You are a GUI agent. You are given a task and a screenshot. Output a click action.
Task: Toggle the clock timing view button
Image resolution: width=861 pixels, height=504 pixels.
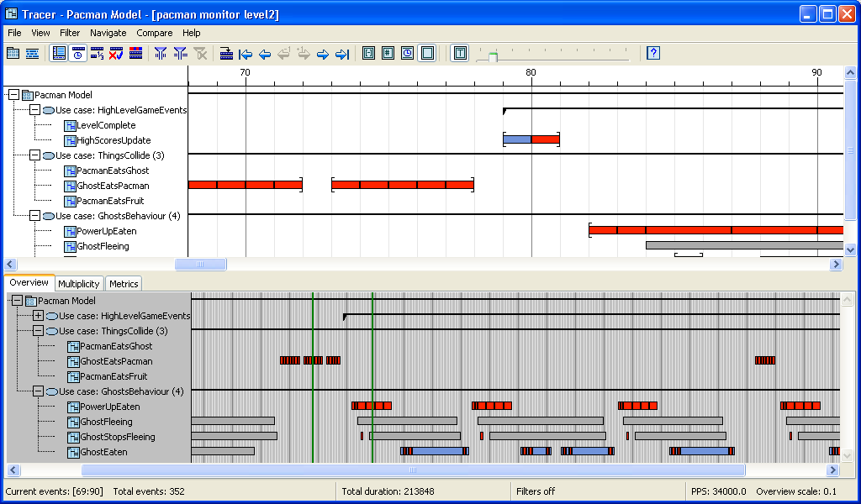78,54
